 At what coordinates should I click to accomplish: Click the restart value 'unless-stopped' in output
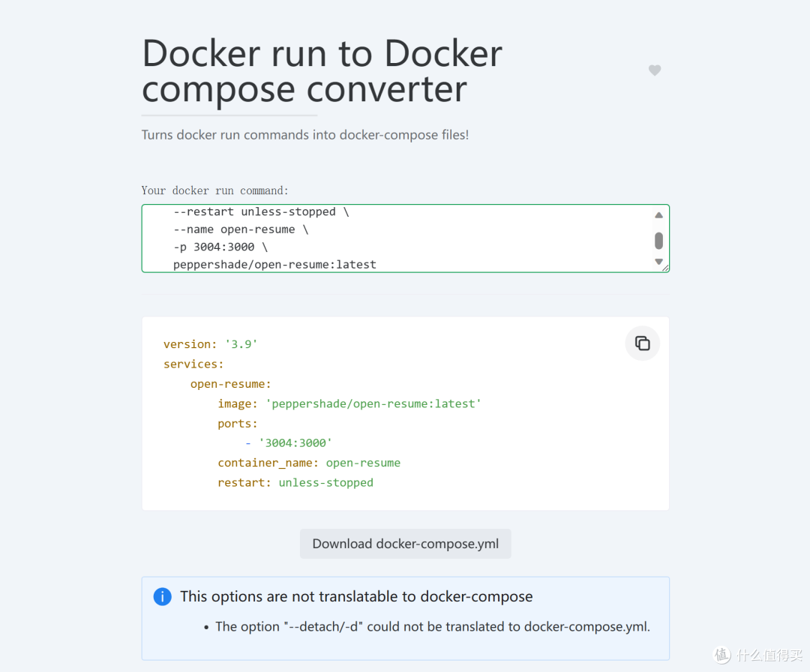pyautogui.click(x=325, y=482)
